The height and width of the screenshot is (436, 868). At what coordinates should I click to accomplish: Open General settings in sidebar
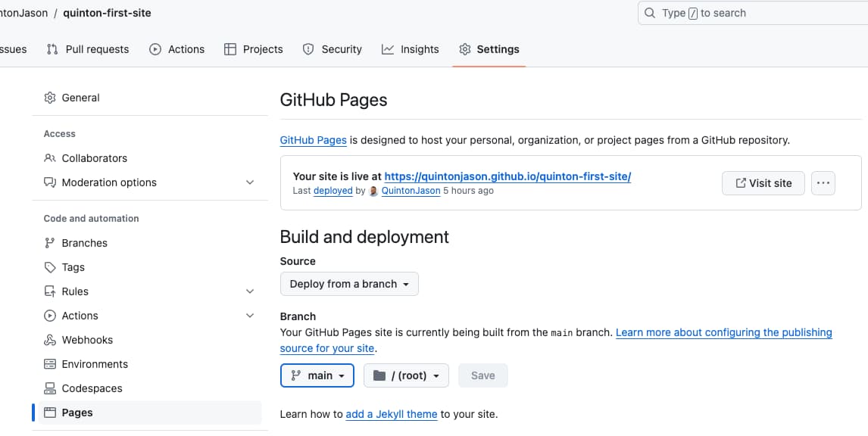click(x=149, y=98)
